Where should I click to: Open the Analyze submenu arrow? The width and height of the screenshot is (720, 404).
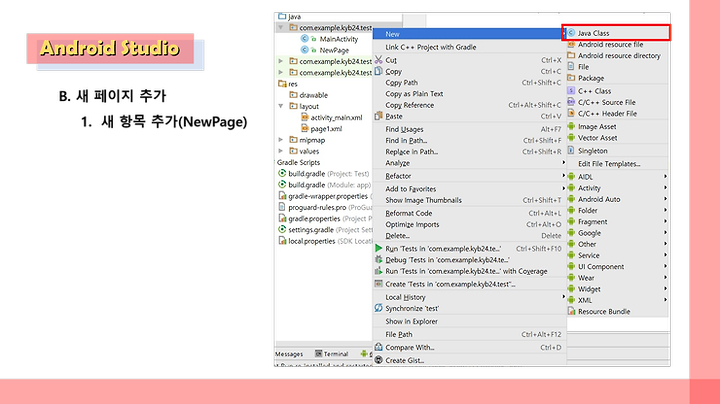563,163
